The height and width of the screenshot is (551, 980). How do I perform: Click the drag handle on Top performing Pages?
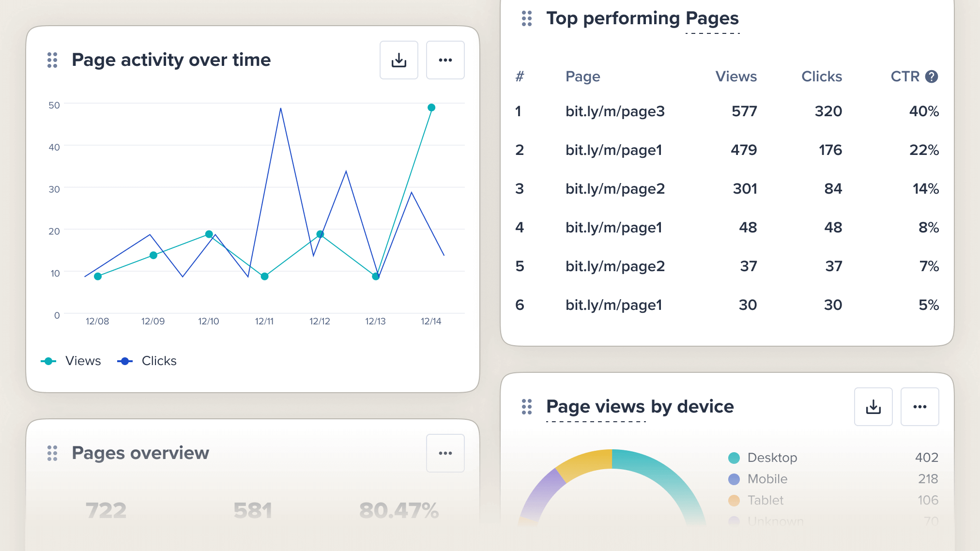526,18
